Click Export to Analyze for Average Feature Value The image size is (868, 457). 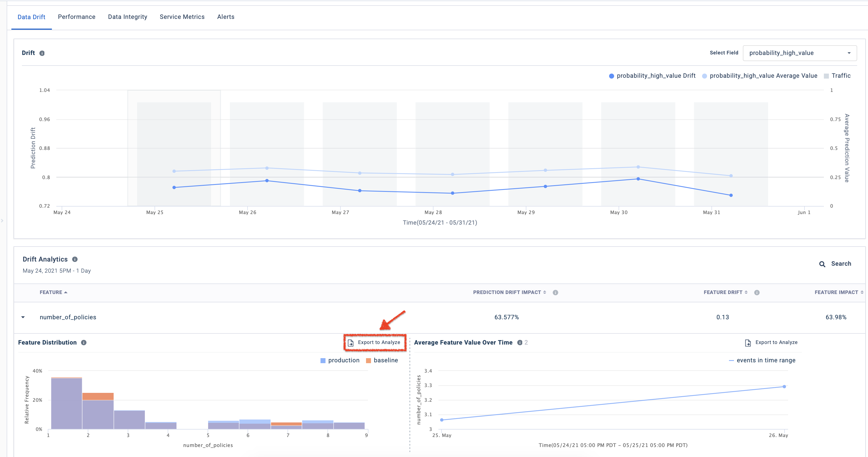(771, 342)
